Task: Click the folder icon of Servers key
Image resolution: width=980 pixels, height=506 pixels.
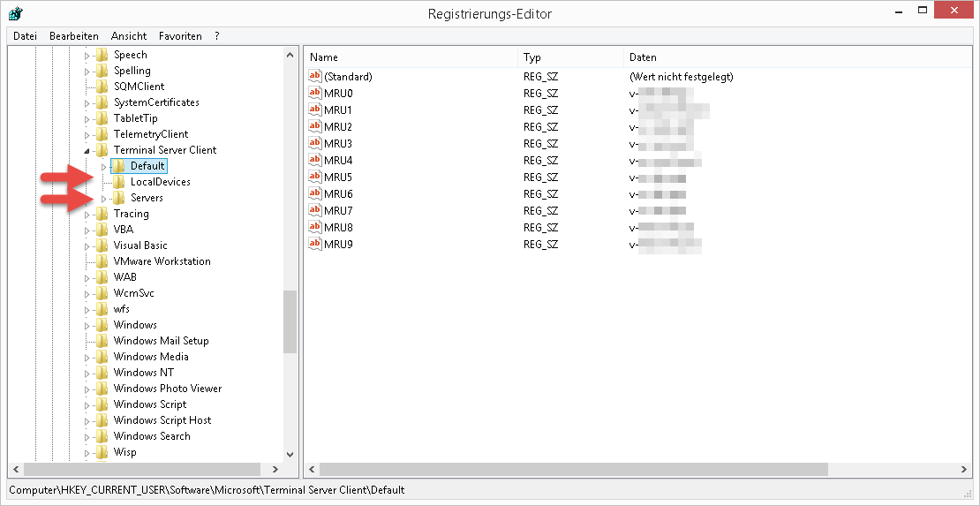Action: (119, 198)
